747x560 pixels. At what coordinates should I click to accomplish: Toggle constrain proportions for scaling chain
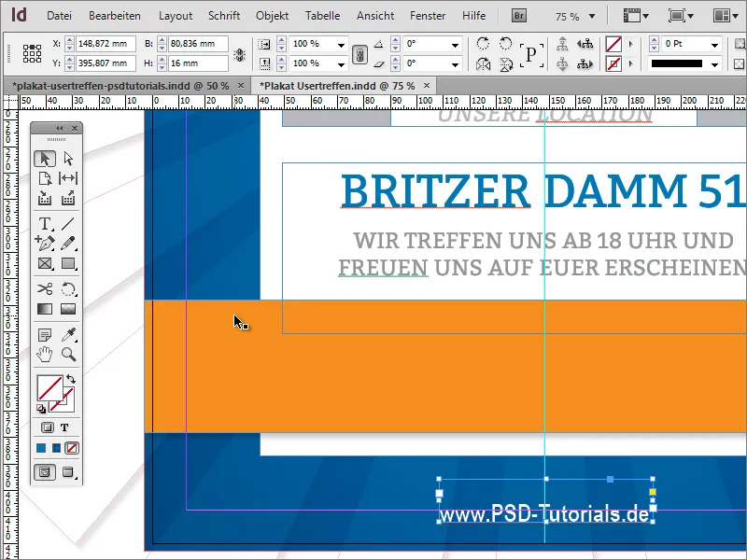pos(359,54)
